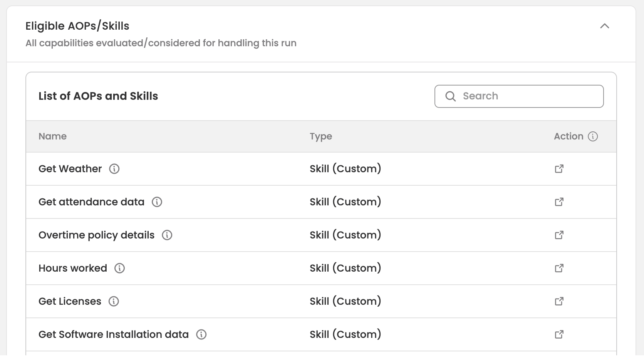Screen dimensions: 644x356
Task: View info for Overtime policy details
Action: pyautogui.click(x=167, y=235)
